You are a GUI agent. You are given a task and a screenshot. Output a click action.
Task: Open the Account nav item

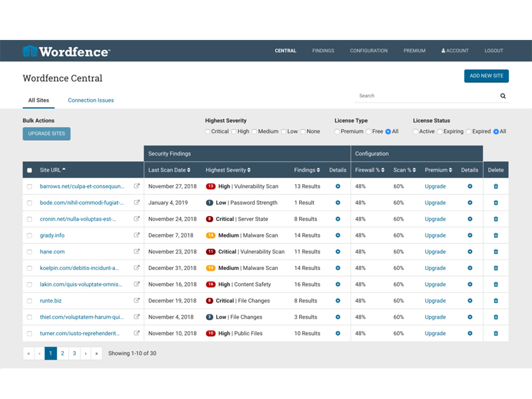pyautogui.click(x=455, y=51)
